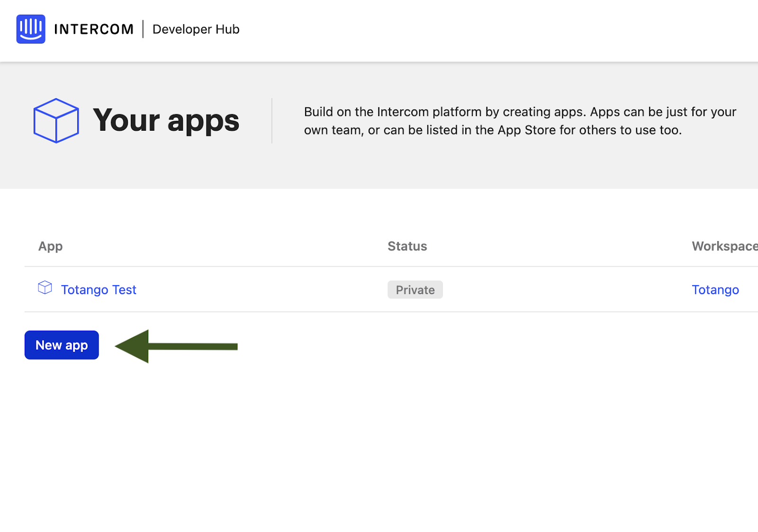Open the Totango Test app
This screenshot has width=758, height=532.
[99, 289]
